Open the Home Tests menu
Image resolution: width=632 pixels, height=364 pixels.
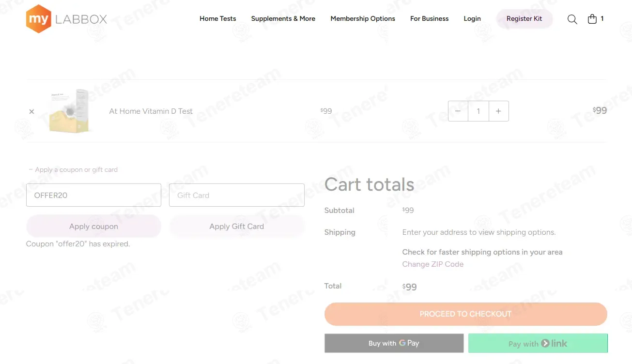coord(218,19)
